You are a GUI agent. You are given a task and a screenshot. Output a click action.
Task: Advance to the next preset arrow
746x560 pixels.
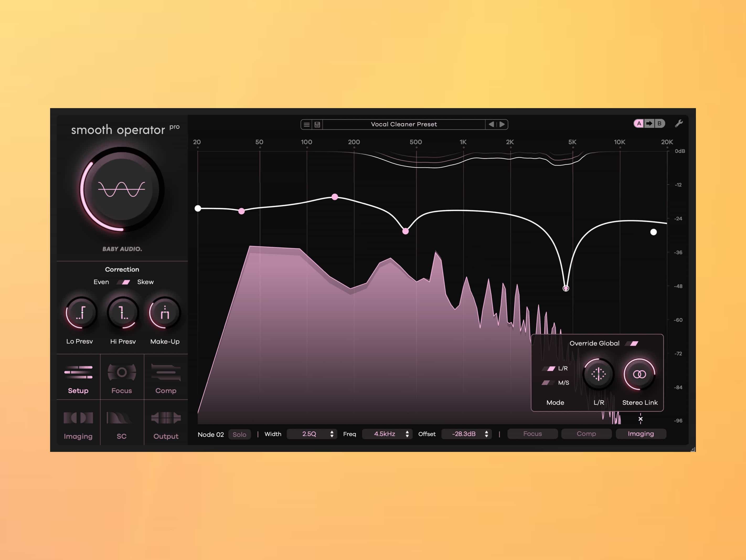(x=502, y=124)
